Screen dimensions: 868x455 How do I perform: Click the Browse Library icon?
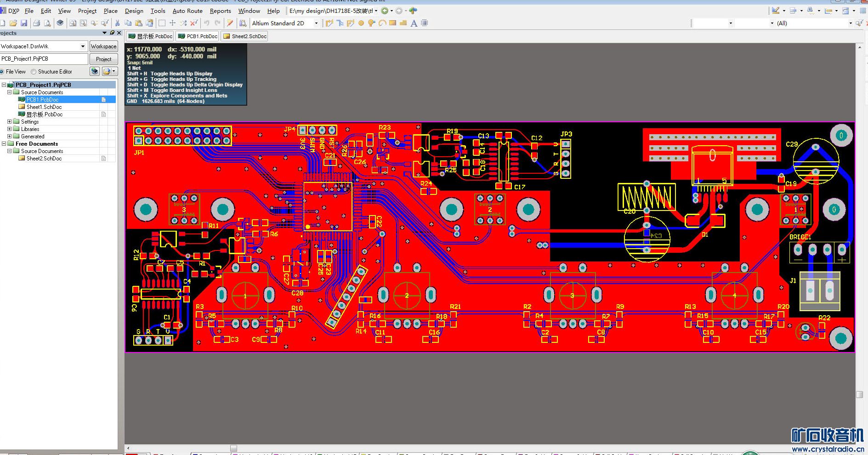click(243, 23)
